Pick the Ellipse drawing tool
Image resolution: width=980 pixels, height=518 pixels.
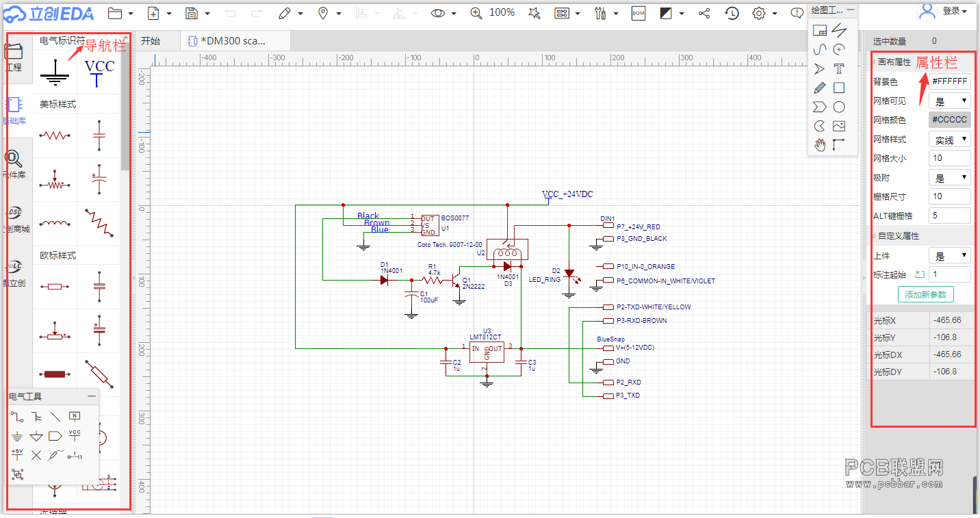click(839, 107)
